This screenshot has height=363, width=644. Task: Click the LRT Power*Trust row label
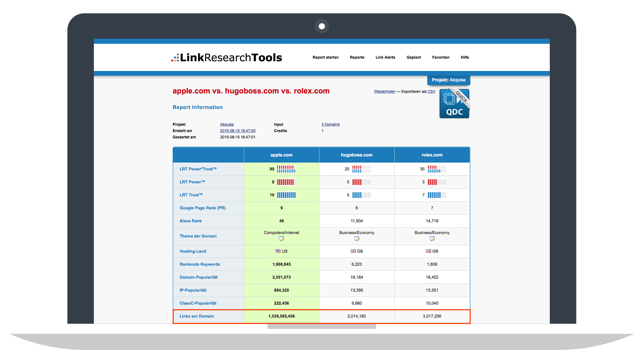click(x=198, y=169)
